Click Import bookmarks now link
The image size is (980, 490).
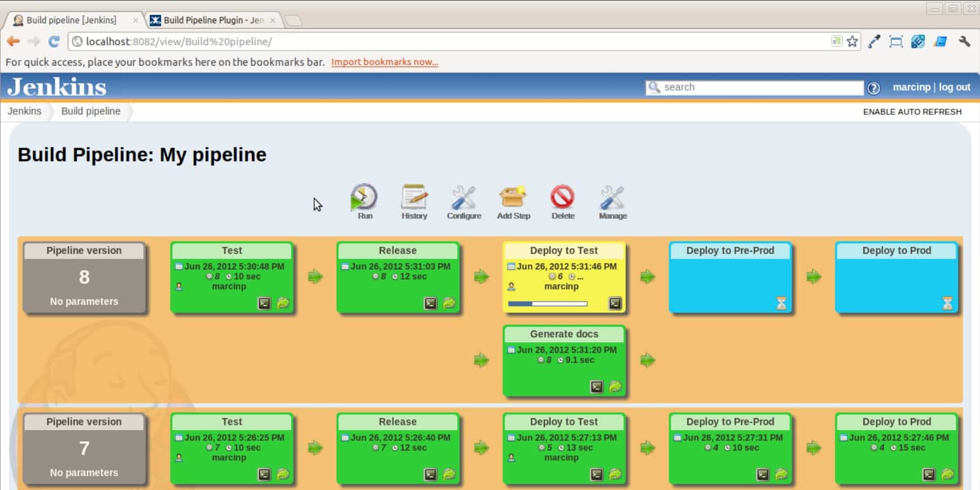[x=385, y=62]
